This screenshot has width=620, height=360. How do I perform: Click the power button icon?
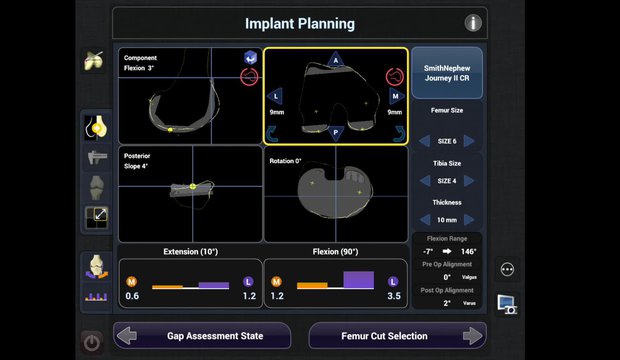pyautogui.click(x=92, y=343)
